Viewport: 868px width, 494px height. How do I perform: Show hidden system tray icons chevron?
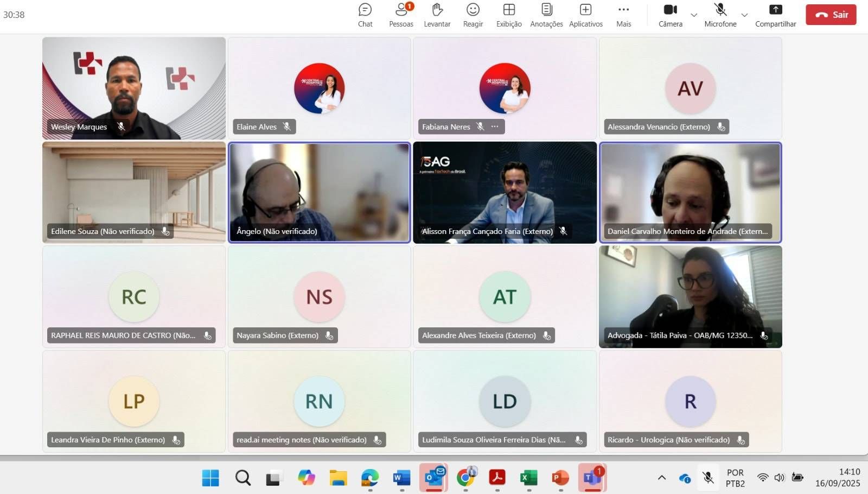pos(661,478)
